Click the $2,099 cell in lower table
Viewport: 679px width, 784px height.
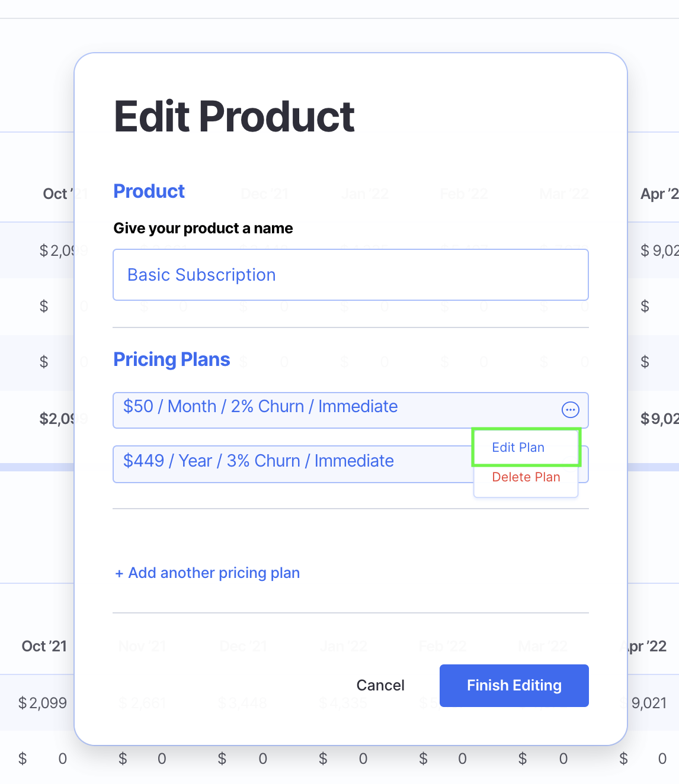pos(42,703)
